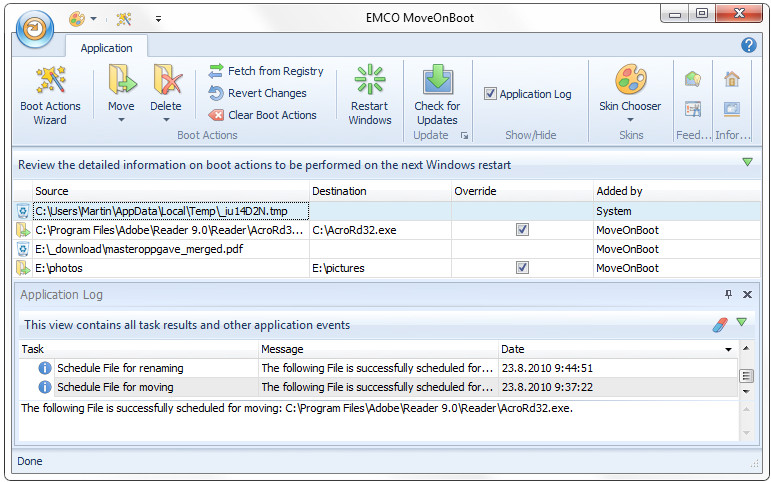Sort by the Source column header
Viewport: 771px width, 482px height.
click(171, 191)
